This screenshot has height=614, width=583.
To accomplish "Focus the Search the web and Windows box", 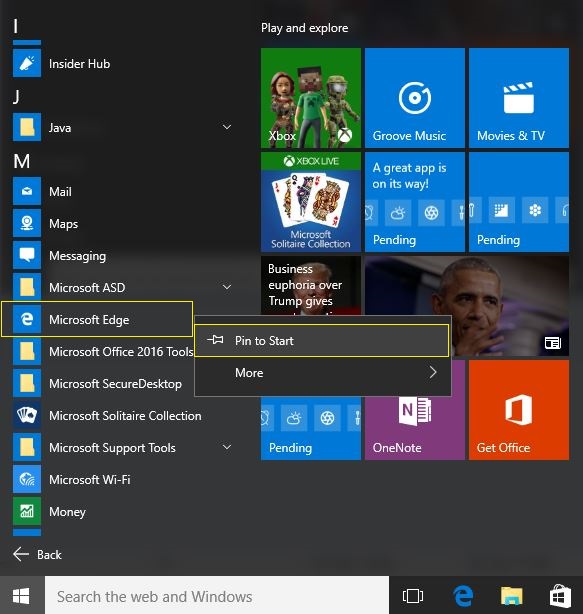I will coord(217,596).
